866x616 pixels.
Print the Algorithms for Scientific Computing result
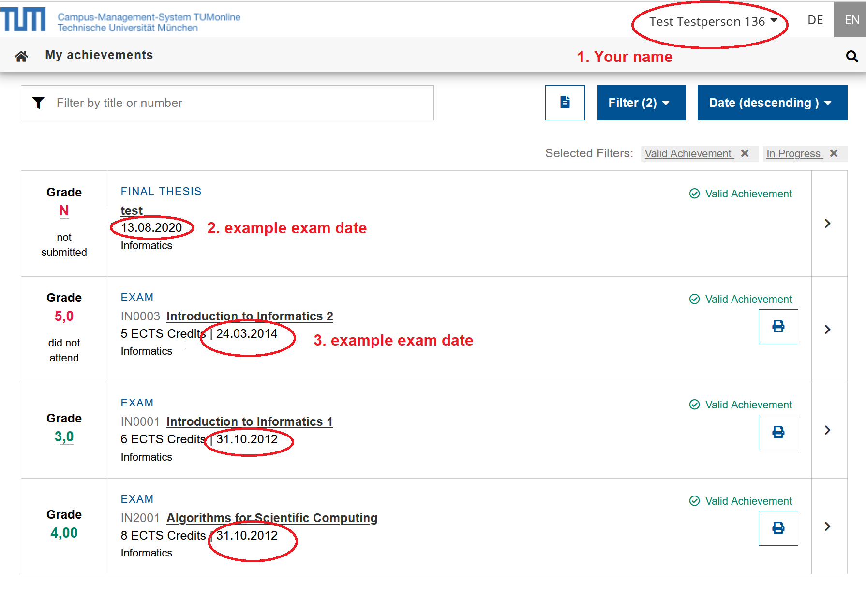(778, 528)
